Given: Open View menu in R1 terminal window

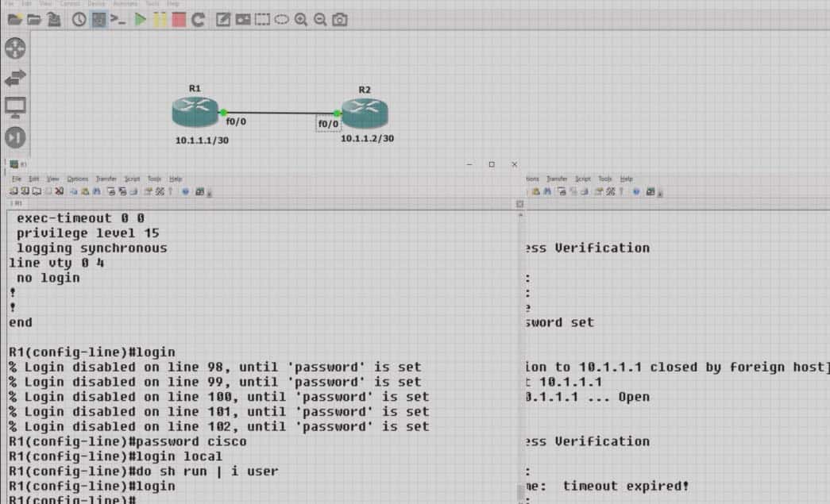Looking at the screenshot, I should click(53, 179).
